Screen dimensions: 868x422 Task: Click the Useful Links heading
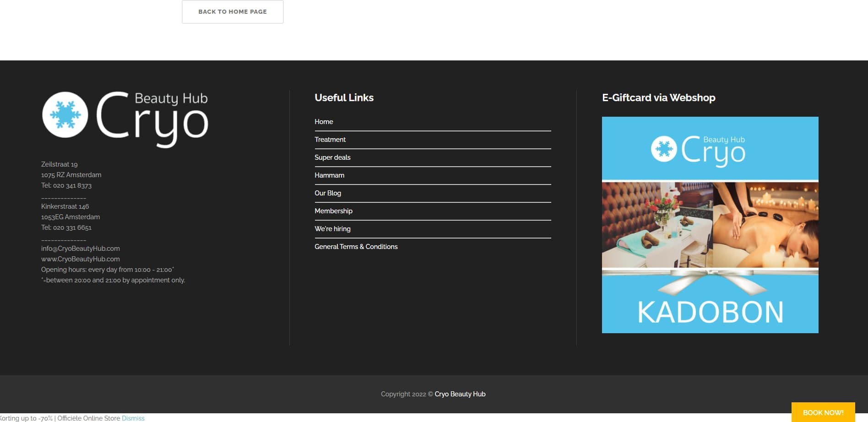tap(344, 97)
